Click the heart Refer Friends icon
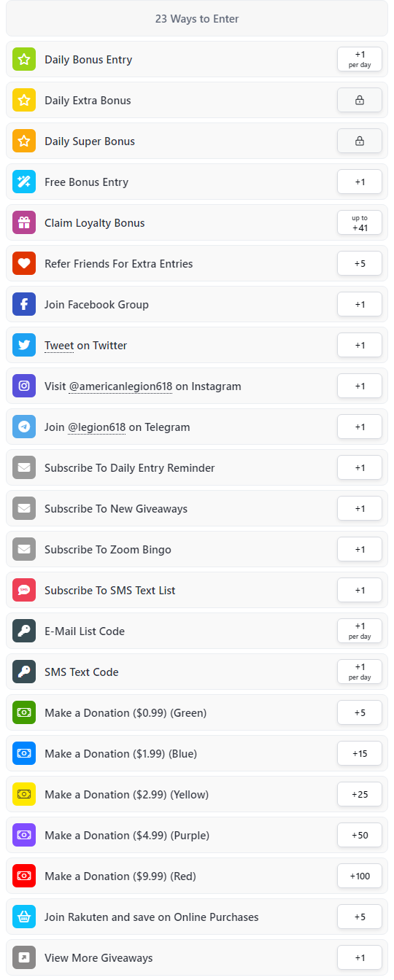 coord(24,263)
